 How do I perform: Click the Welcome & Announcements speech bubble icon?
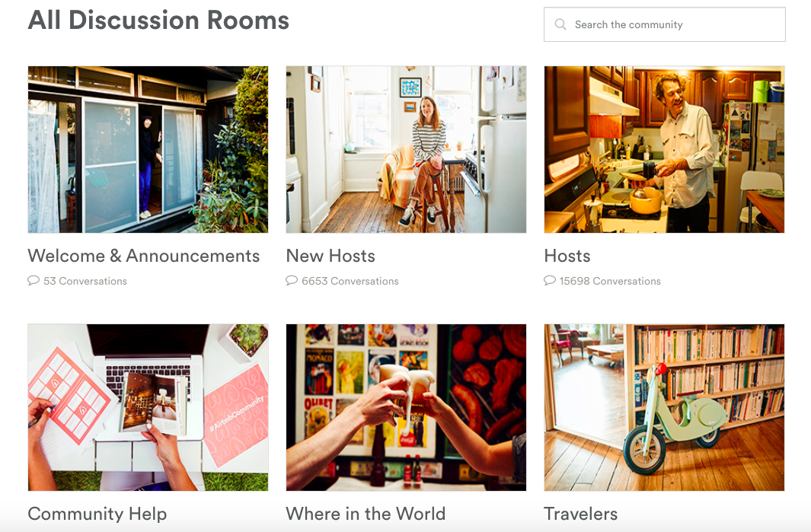point(34,280)
